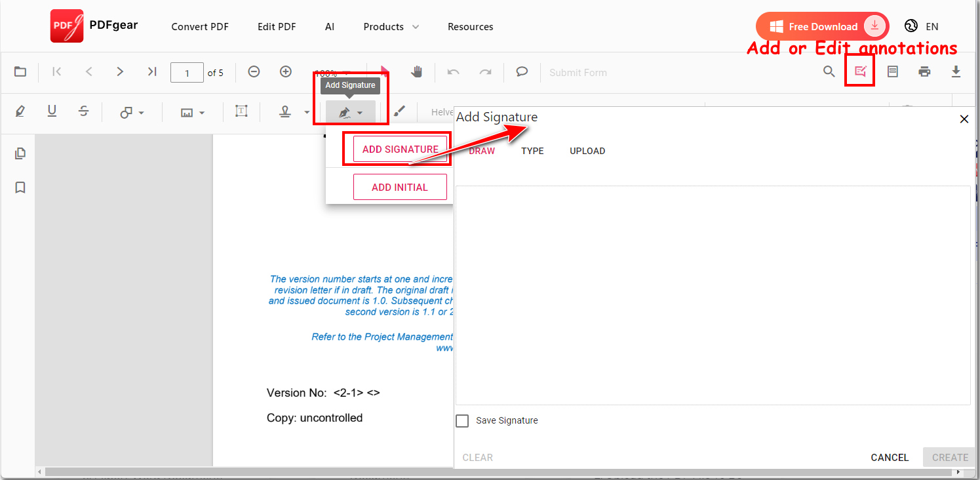The width and height of the screenshot is (980, 480).
Task: Open the page Thumbnails sidebar panel
Action: [20, 153]
